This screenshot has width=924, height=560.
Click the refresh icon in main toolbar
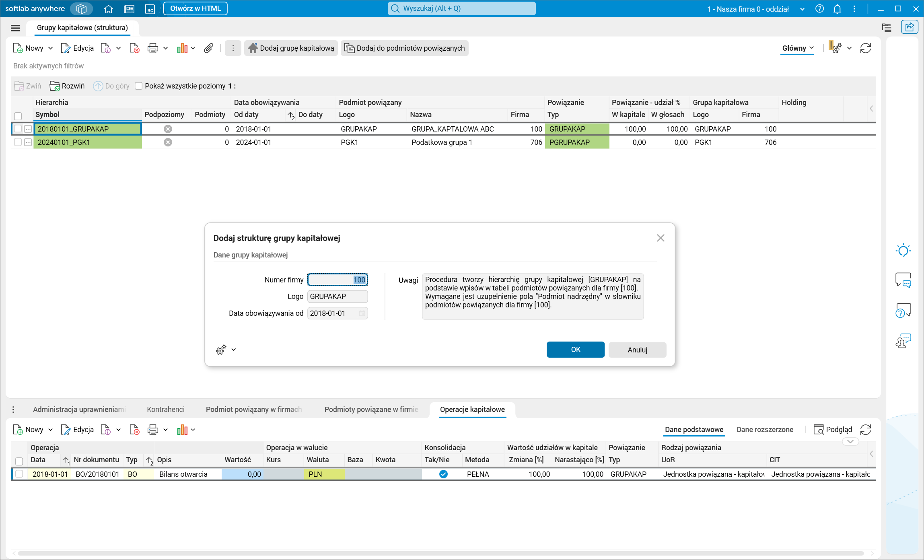(865, 48)
